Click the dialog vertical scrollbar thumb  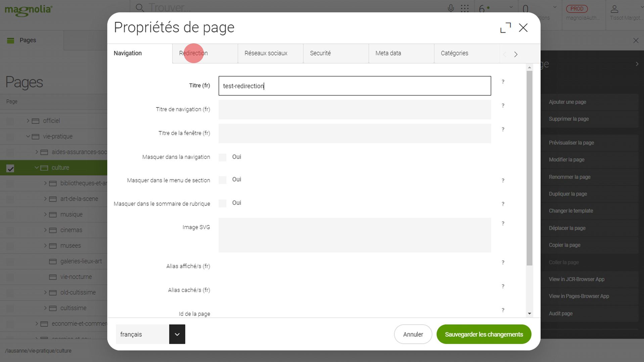pos(530,168)
